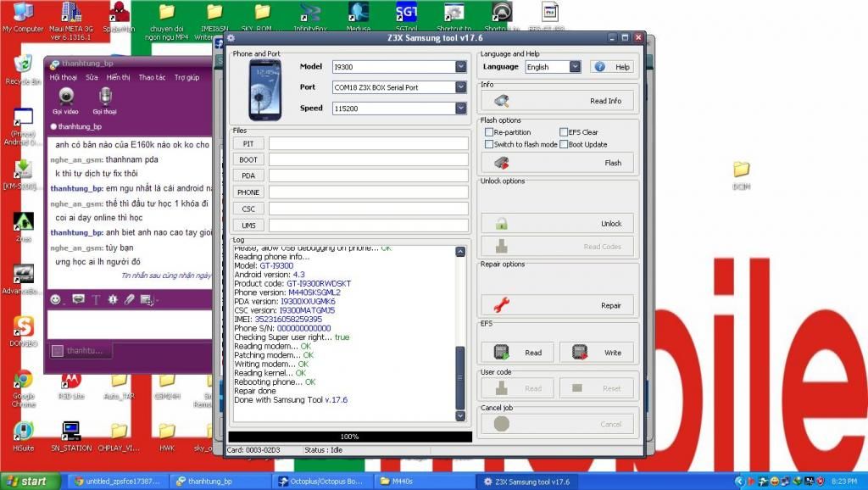Start a video call in chat window
Screen dimensions: 868x490
tap(66, 100)
